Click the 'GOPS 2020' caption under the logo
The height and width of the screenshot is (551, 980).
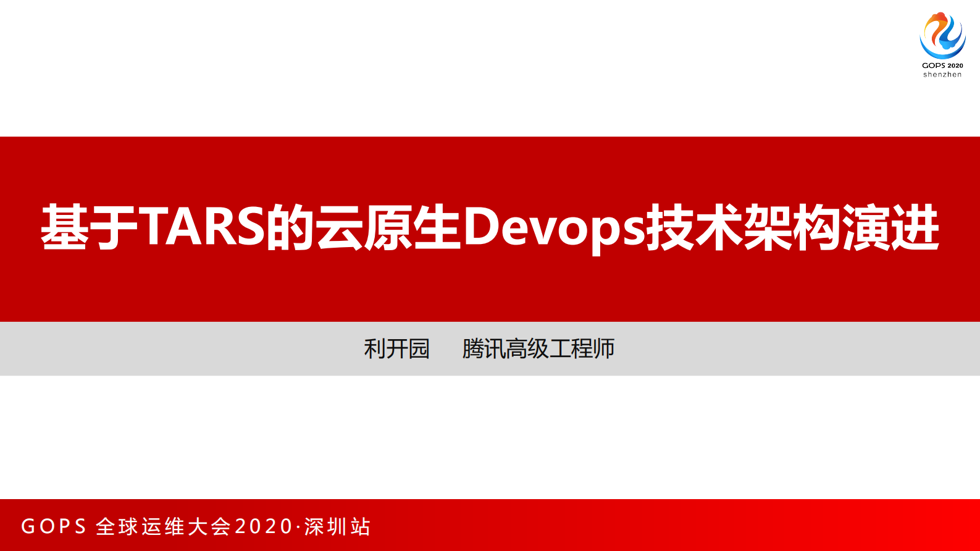[942, 65]
